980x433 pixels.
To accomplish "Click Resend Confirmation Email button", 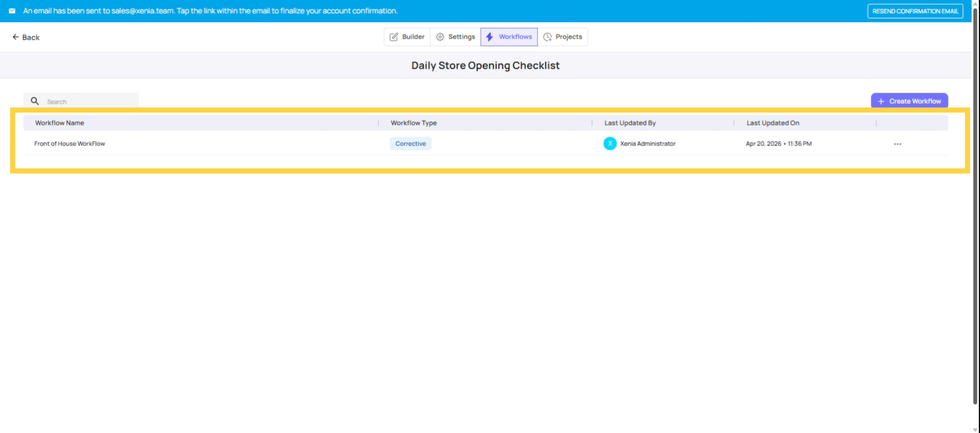I will tap(915, 11).
